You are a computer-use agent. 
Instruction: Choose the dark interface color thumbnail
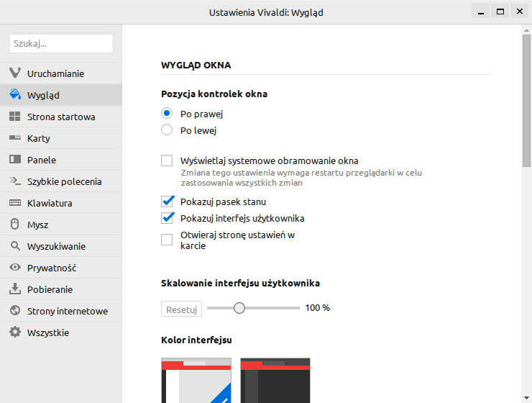pos(275,380)
